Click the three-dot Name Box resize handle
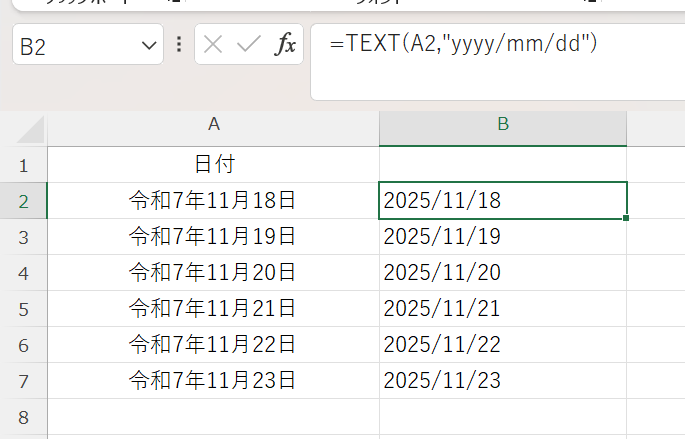This screenshot has height=439, width=685. pyautogui.click(x=179, y=45)
